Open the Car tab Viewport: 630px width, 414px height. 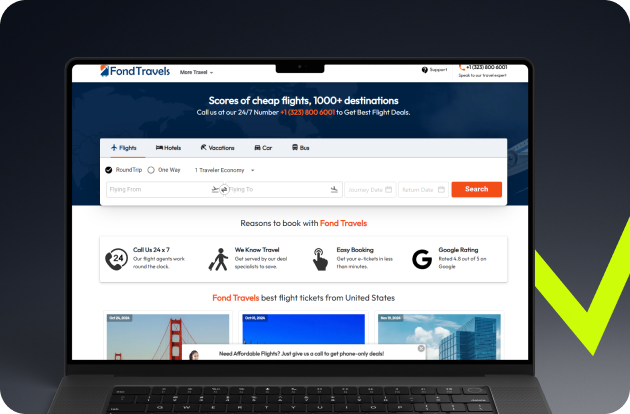click(x=262, y=147)
